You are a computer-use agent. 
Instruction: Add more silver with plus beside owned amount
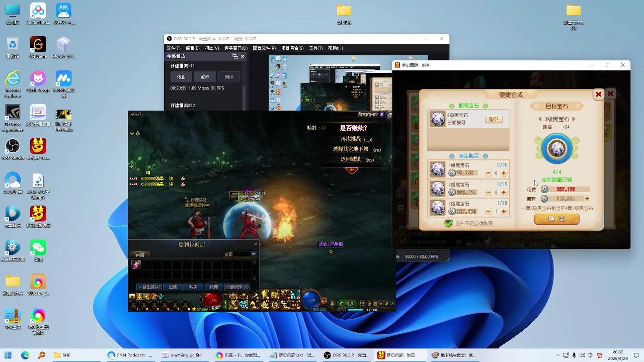click(587, 199)
